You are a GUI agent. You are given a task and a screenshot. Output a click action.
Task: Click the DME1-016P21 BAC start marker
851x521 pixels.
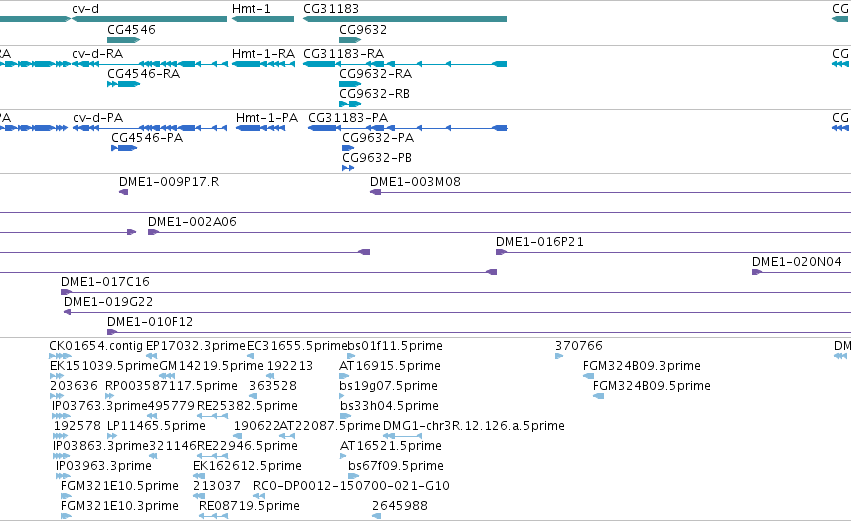point(501,252)
